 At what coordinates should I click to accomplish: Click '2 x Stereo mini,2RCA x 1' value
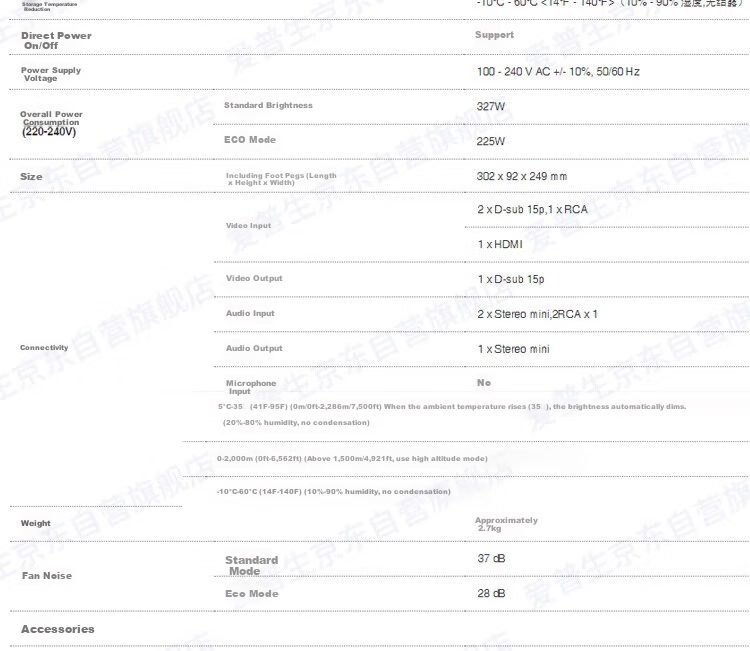pyautogui.click(x=537, y=314)
